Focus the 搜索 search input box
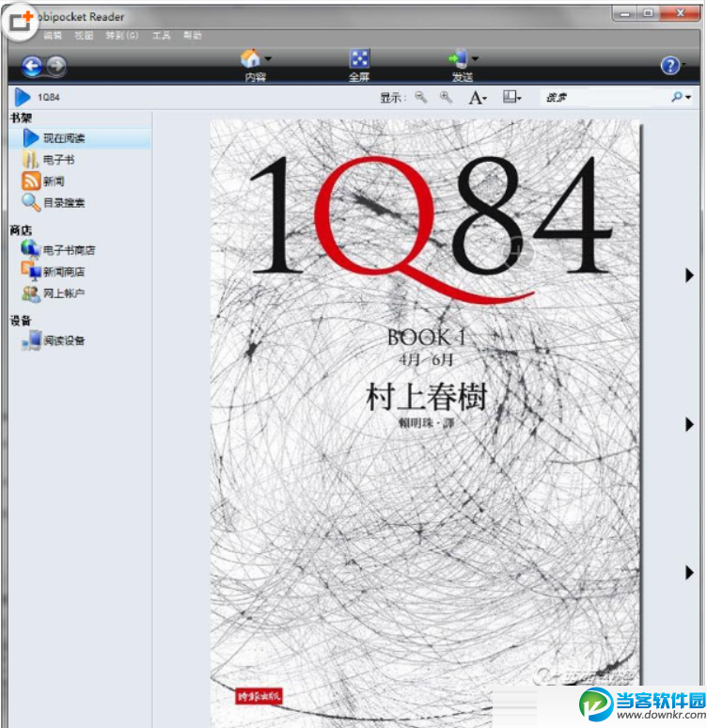The width and height of the screenshot is (707, 728). click(604, 98)
